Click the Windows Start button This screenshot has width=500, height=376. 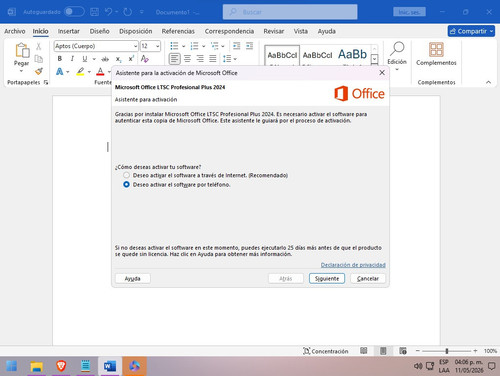12,366
